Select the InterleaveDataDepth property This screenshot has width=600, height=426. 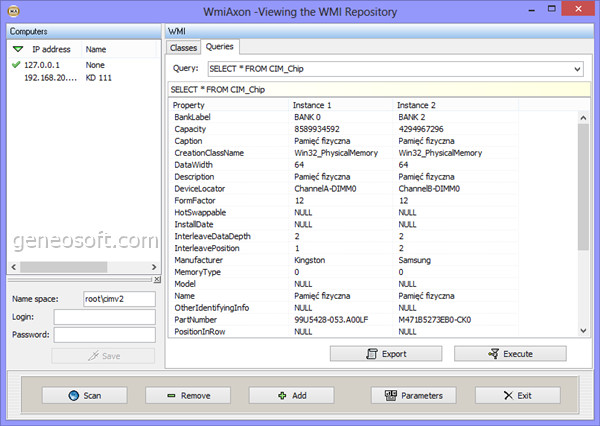tap(212, 236)
